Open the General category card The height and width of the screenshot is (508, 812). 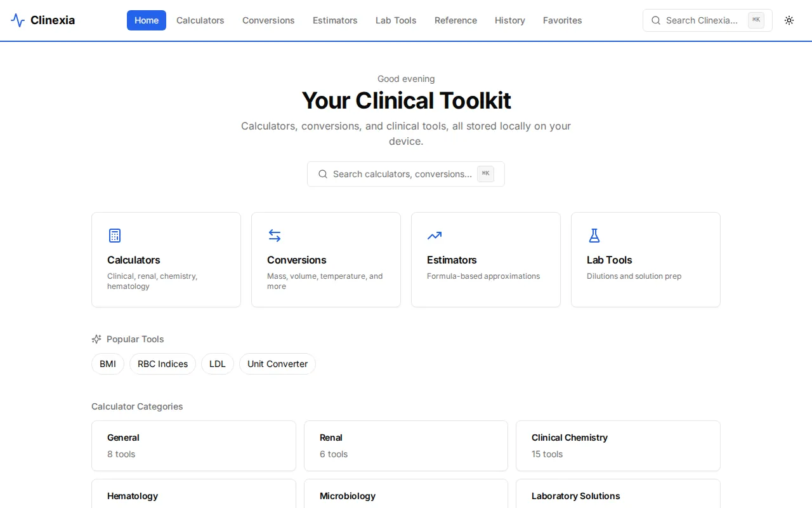click(x=193, y=446)
